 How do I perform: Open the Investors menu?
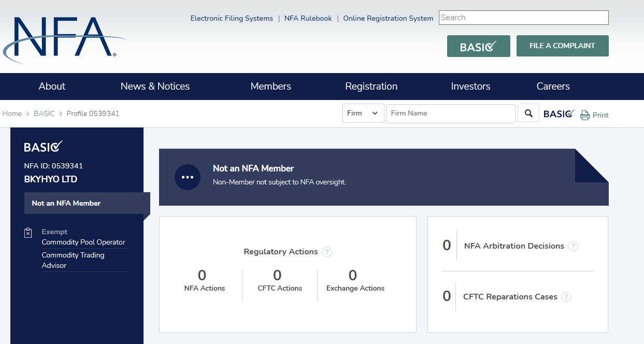471,87
